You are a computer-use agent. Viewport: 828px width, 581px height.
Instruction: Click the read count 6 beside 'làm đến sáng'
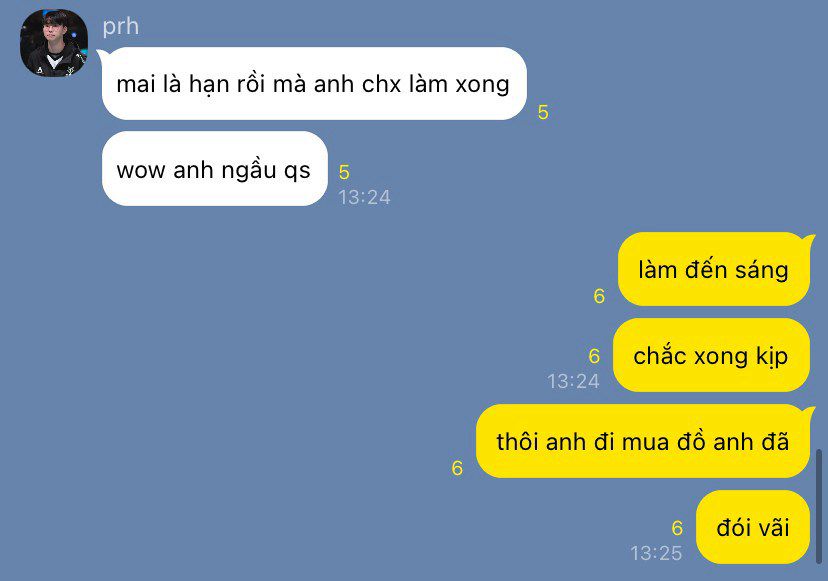pyautogui.click(x=599, y=296)
